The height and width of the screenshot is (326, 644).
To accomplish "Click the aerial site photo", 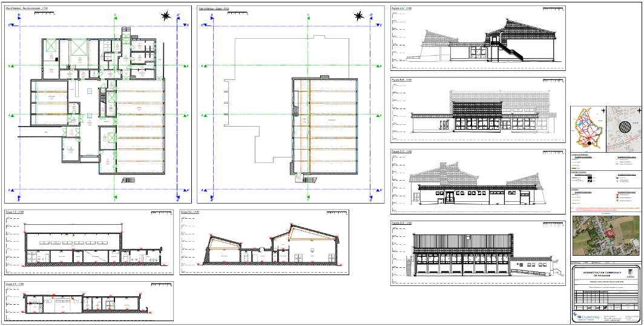I will pos(606,236).
